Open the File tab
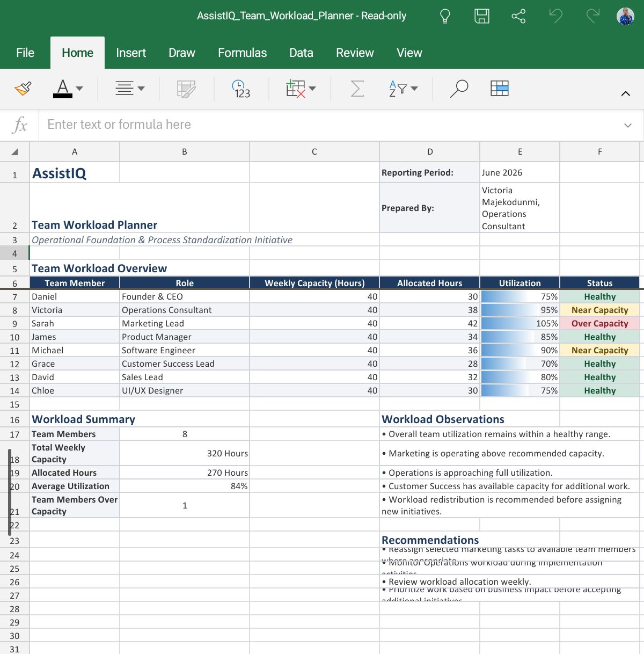The image size is (644, 654). tap(25, 53)
